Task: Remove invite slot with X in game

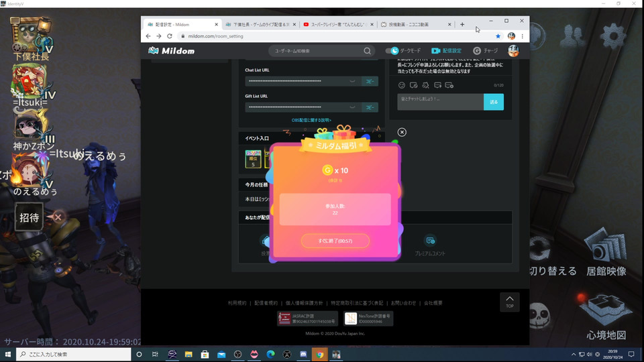Action: pos(58,217)
